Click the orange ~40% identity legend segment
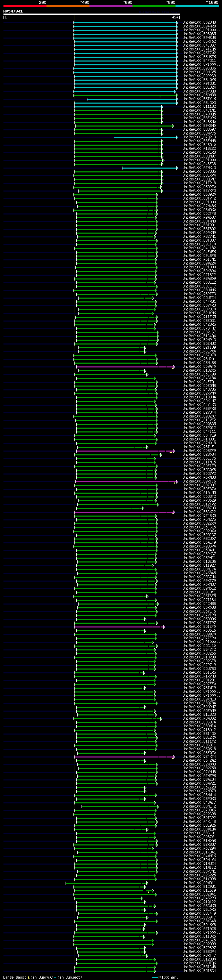This screenshot has height=980, width=222. click(x=68, y=6)
